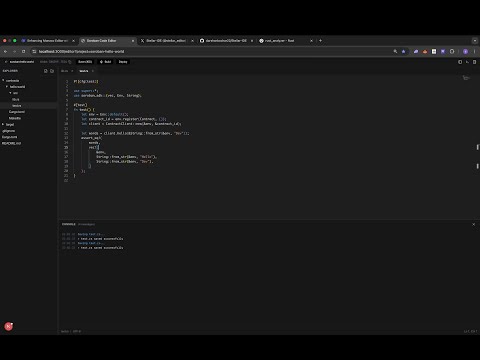Click the last icon at top-right of editor toolbar
This screenshot has height=360, width=480.
[474, 62]
